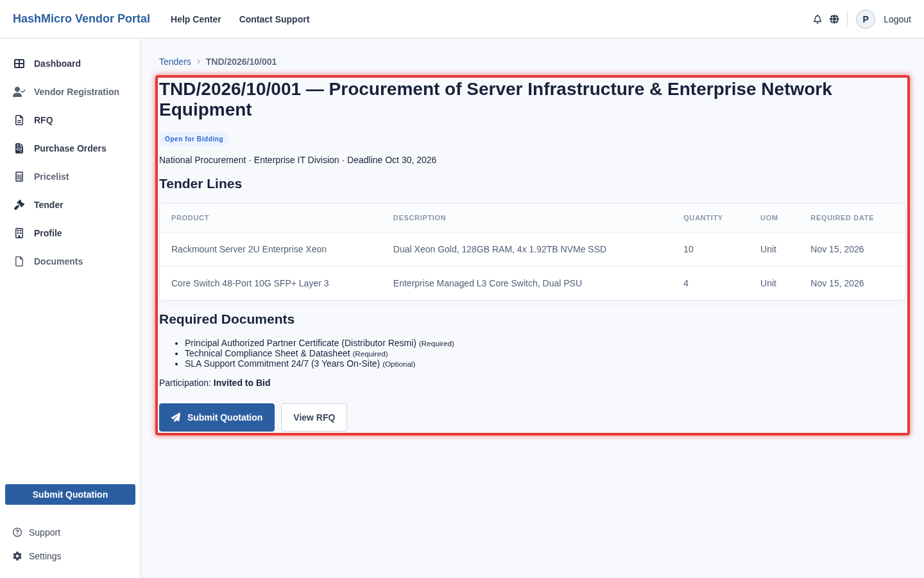The image size is (924, 578).
Task: Click the Open for Bidding status badge
Action: 194,139
